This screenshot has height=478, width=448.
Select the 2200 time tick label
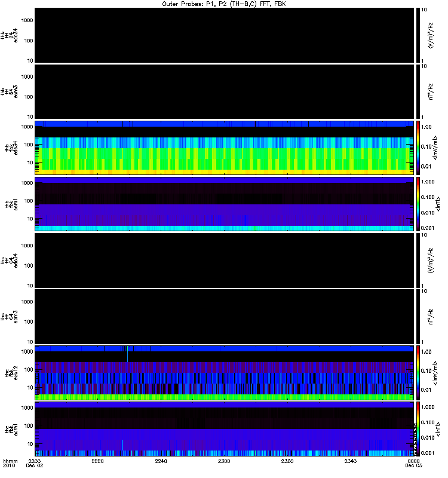click(x=35, y=461)
